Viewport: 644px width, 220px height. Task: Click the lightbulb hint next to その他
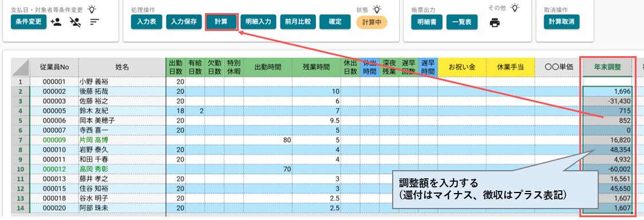(515, 7)
